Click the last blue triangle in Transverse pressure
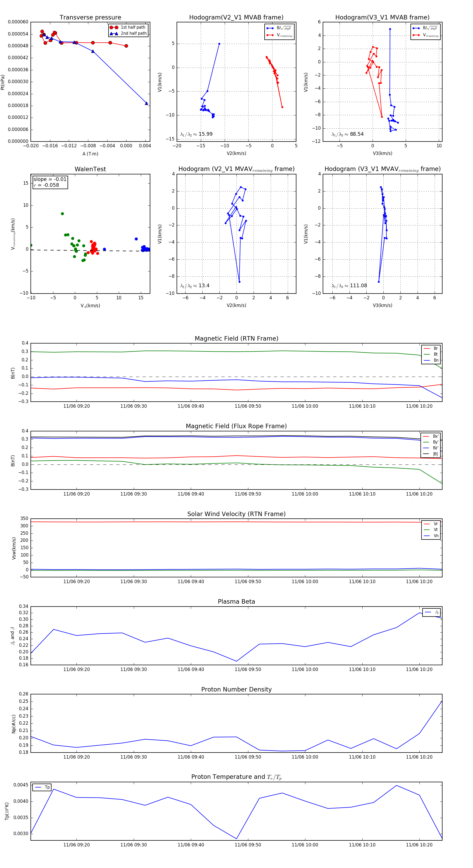The width and height of the screenshot is (473, 868). point(146,103)
